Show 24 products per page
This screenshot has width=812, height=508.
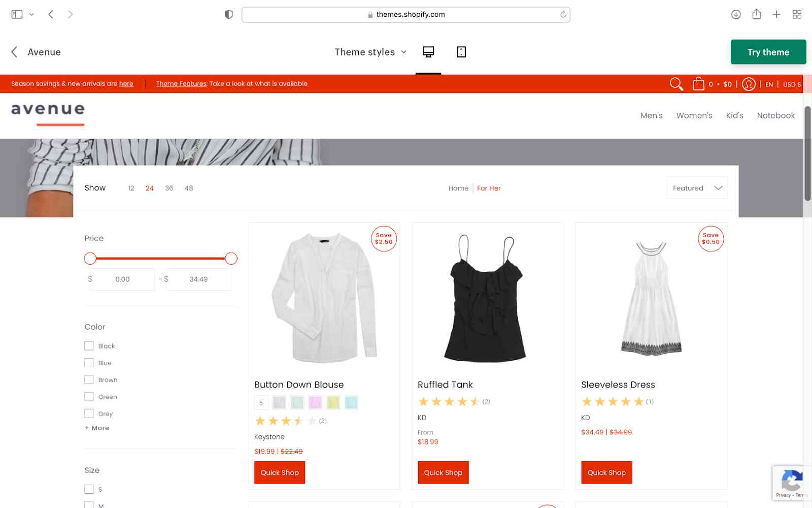tap(150, 188)
